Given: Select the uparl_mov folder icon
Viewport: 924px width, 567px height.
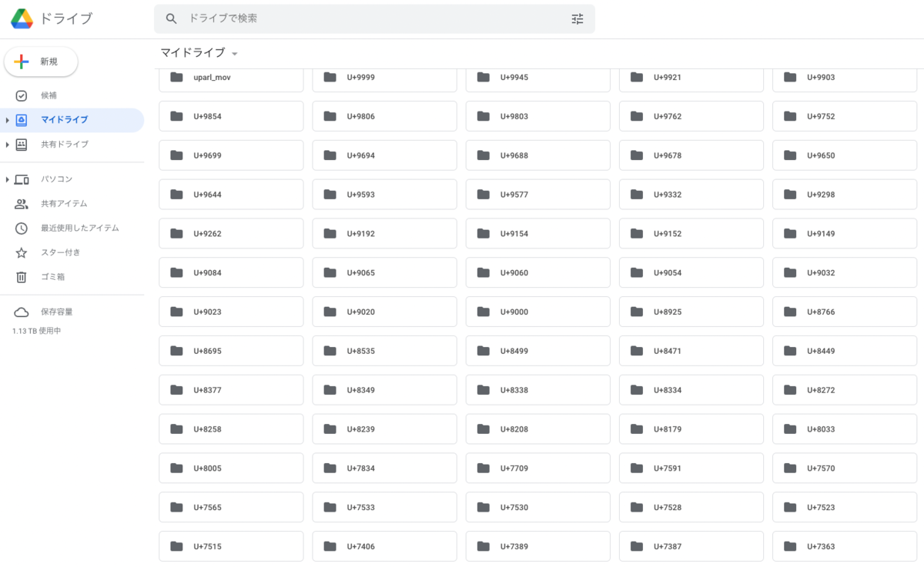Looking at the screenshot, I should point(176,77).
